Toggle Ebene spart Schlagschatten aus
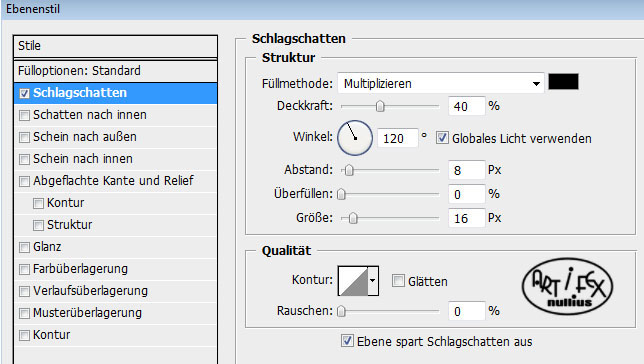 tap(347, 341)
